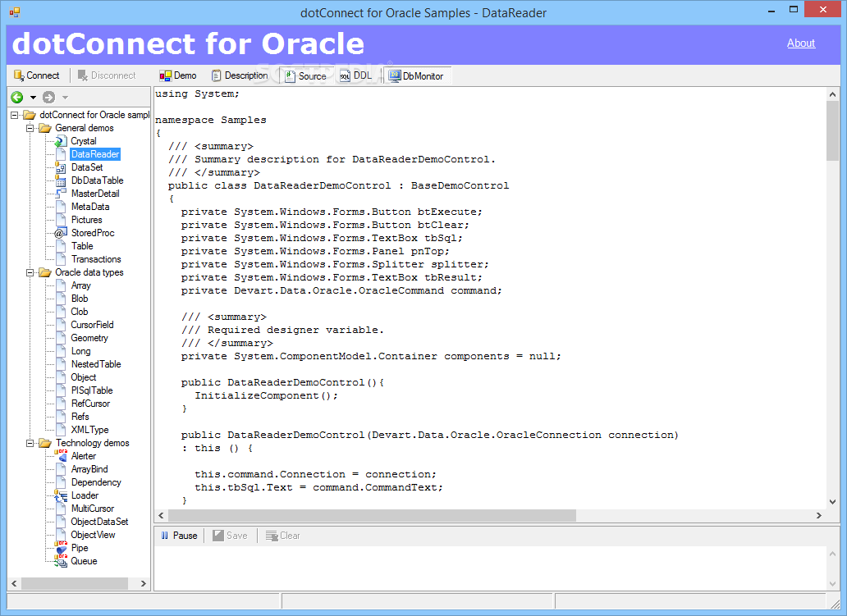
Task: Collapse the General demos tree node
Action: pyautogui.click(x=30, y=128)
